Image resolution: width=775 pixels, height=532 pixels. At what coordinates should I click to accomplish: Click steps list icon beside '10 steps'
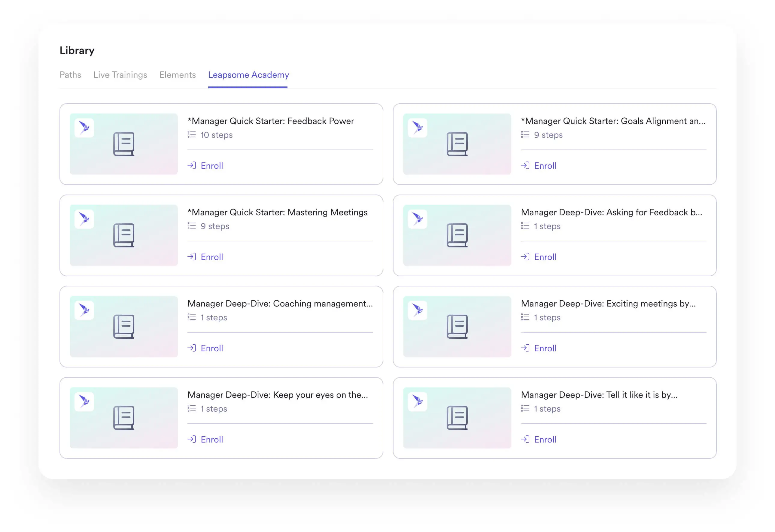[192, 135]
